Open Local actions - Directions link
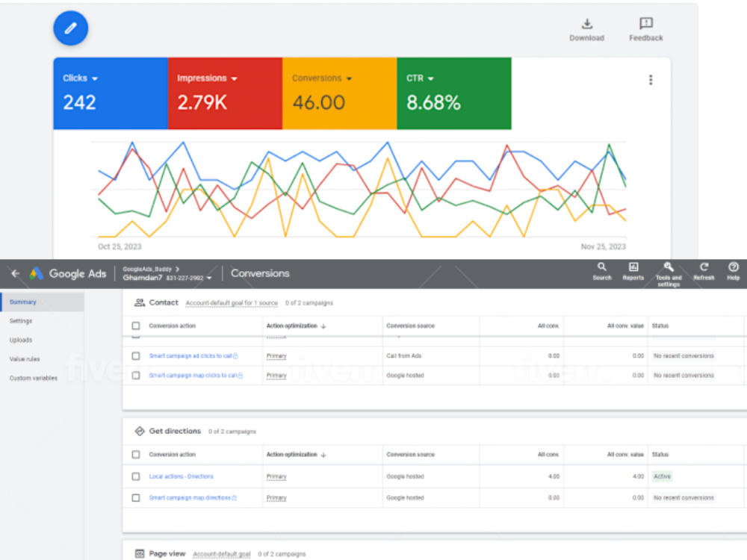 click(181, 476)
